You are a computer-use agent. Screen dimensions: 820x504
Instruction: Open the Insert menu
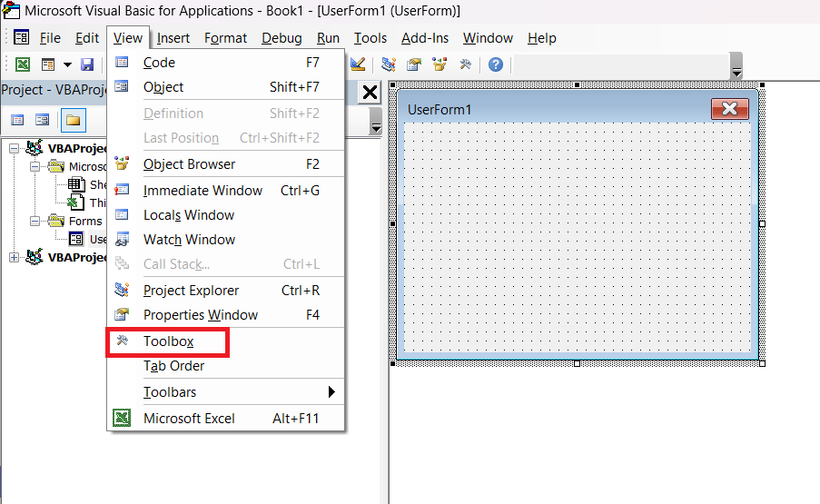point(173,38)
